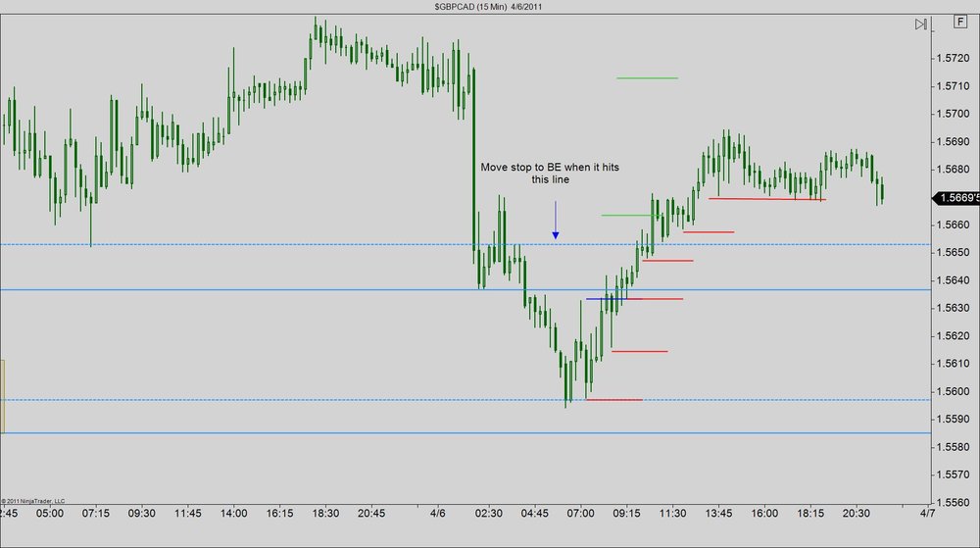Select the blue down arrow drawing object
This screenshot has height=548, width=980.
(555, 220)
